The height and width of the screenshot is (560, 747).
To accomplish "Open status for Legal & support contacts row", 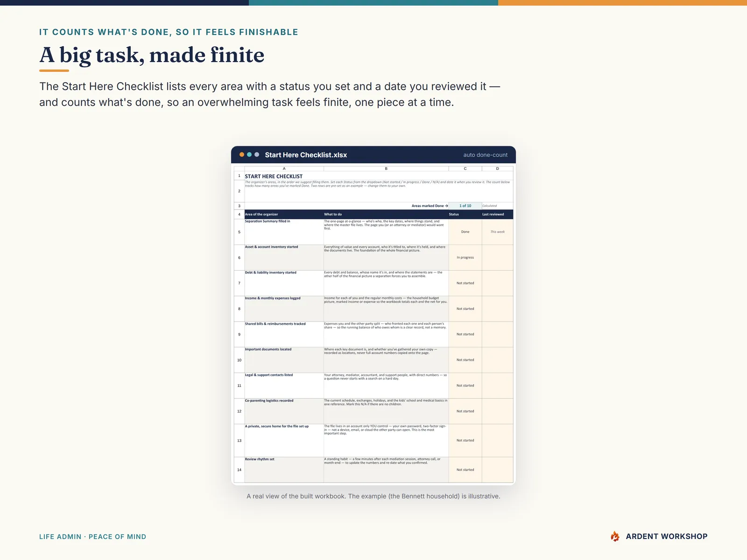I will pyautogui.click(x=465, y=385).
